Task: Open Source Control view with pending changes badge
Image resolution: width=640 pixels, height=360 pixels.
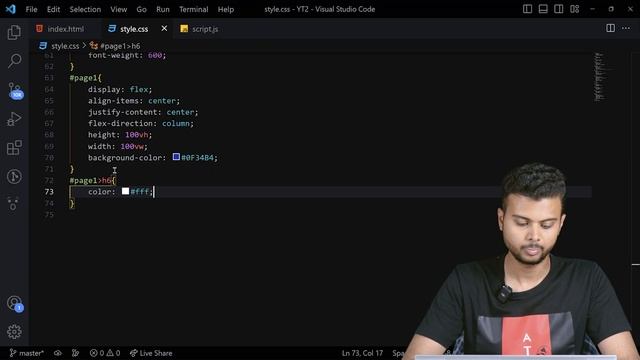Action: pyautogui.click(x=15, y=91)
